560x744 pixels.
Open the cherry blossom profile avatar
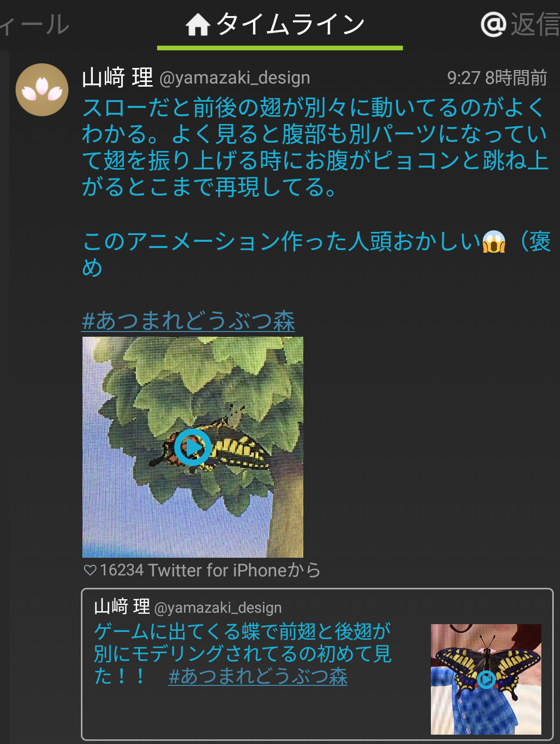pyautogui.click(x=42, y=90)
